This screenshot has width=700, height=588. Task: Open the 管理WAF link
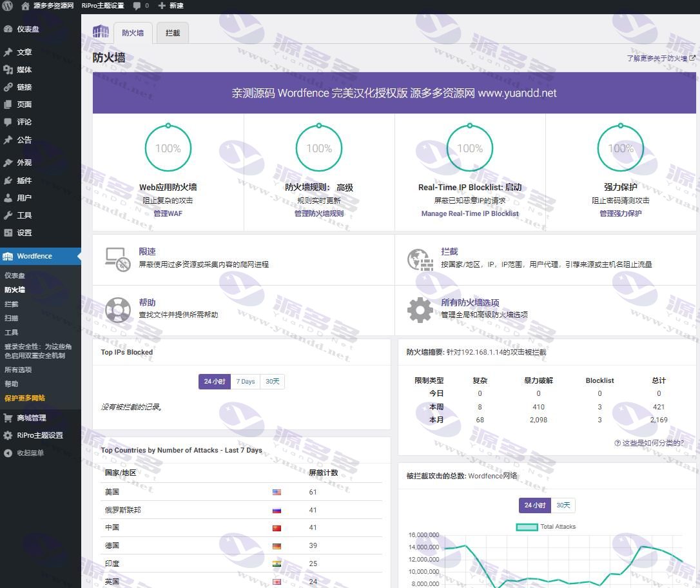(168, 213)
